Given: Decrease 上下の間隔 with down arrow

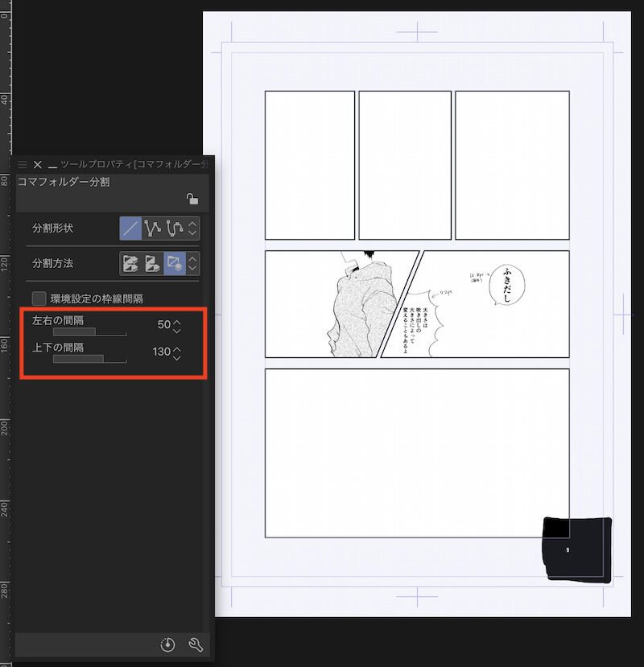Looking at the screenshot, I should click(177, 358).
